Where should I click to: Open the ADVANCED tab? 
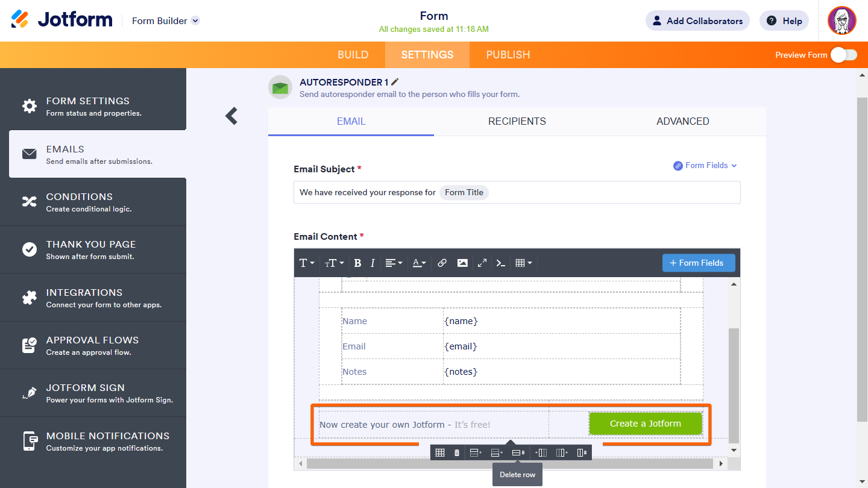[683, 121]
